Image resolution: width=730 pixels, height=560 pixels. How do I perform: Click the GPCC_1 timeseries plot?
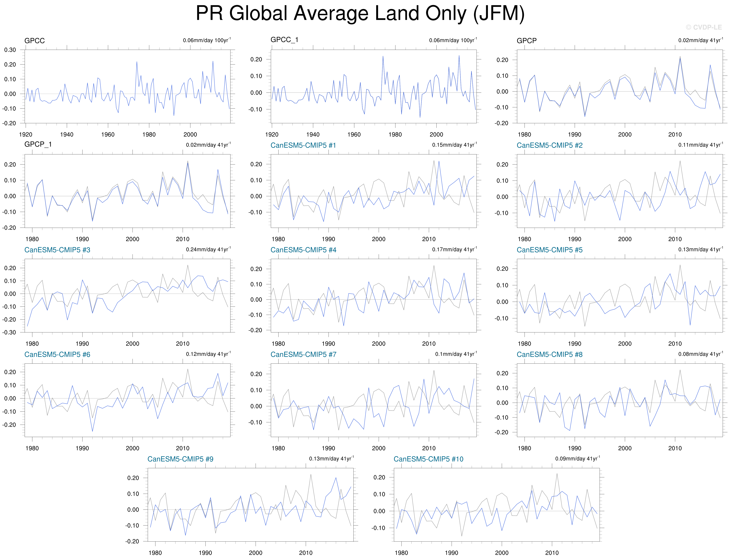pos(374,86)
